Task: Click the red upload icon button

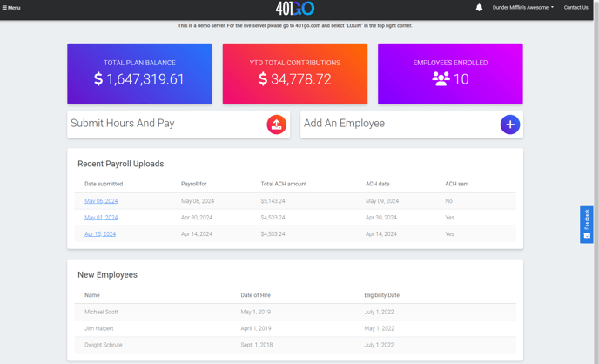Action: point(276,125)
